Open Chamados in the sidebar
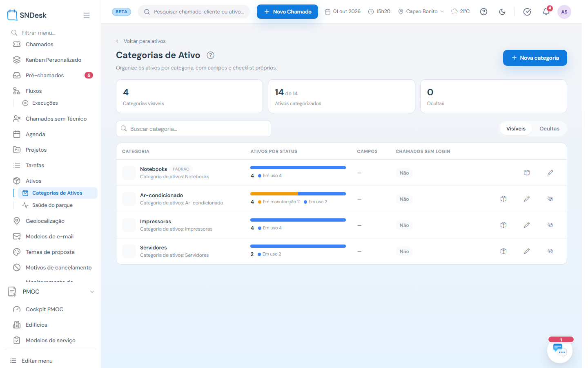The width and height of the screenshot is (588, 368). (40, 44)
